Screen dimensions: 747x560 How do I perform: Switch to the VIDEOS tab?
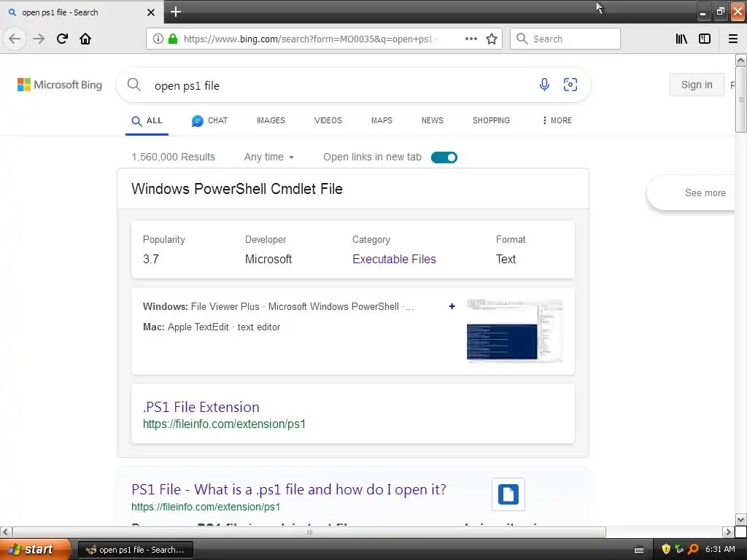[x=328, y=120]
